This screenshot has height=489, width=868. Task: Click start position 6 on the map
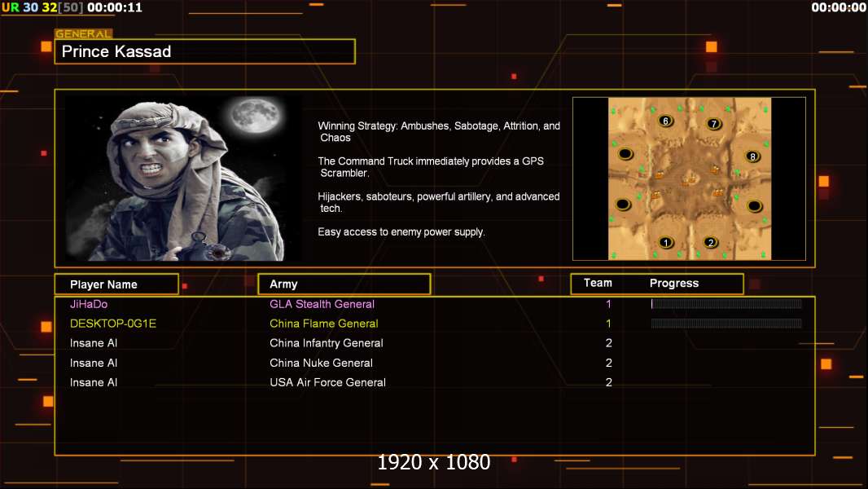pyautogui.click(x=666, y=121)
